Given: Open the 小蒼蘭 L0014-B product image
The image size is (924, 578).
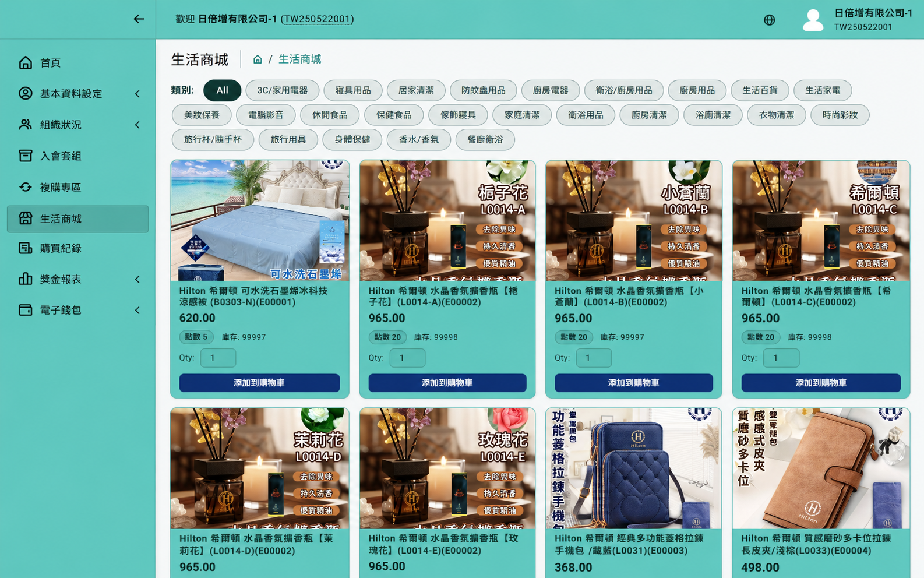Looking at the screenshot, I should coord(634,221).
